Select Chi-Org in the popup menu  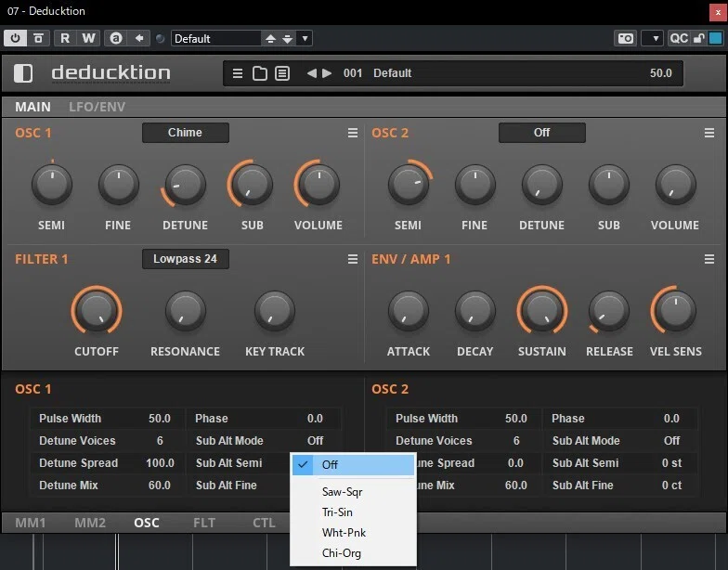click(353, 553)
